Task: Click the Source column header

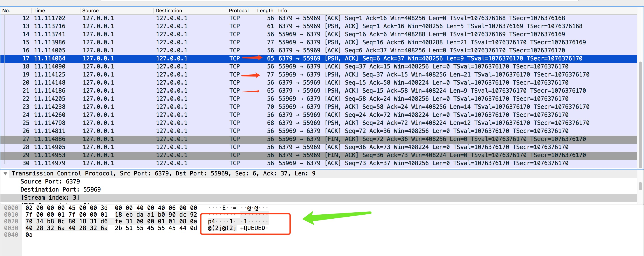Action: tap(90, 11)
